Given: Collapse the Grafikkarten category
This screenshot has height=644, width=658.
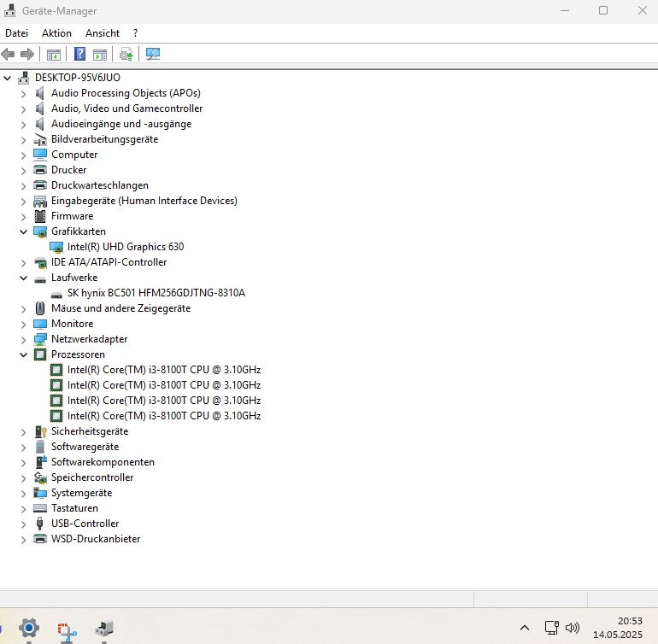Looking at the screenshot, I should [24, 231].
